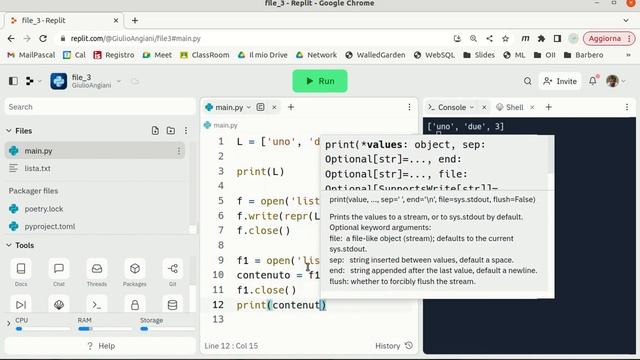Screen dimensions: 640x360
Task: Open the search magnifier in the Replit header
Action: click(527, 81)
